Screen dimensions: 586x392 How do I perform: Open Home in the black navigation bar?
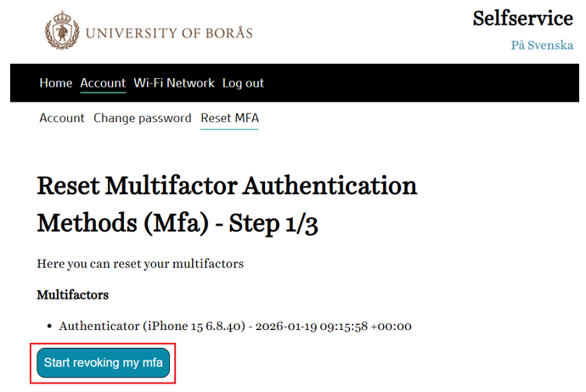pyautogui.click(x=56, y=83)
